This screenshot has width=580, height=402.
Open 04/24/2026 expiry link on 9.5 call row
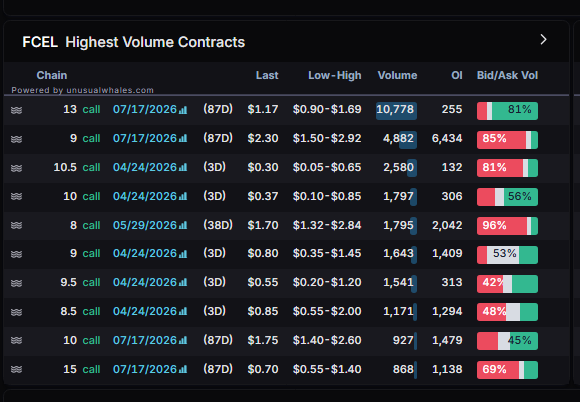[145, 282]
